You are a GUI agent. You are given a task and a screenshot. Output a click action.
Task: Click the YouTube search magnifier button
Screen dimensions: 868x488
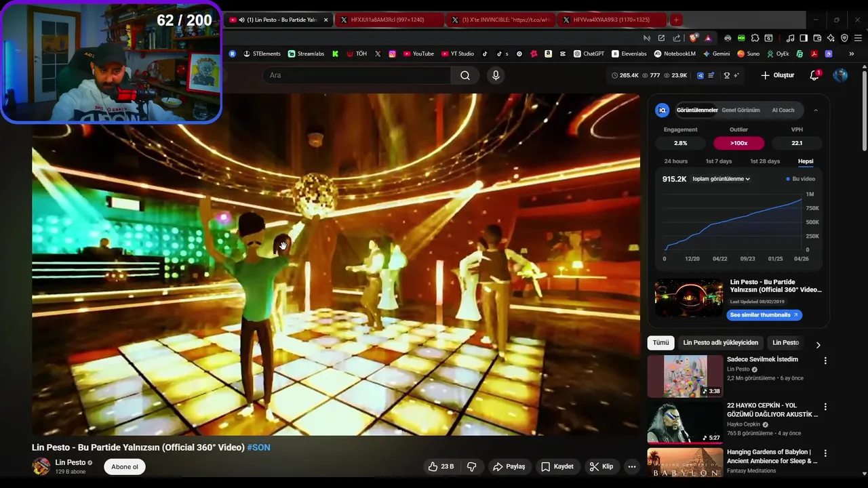click(465, 75)
